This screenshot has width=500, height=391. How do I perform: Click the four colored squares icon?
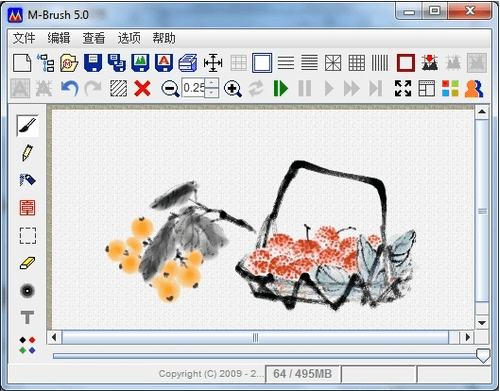(450, 88)
